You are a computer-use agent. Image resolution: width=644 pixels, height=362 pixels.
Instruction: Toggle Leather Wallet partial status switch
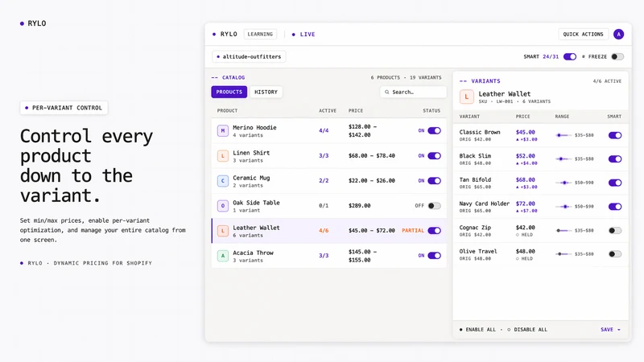click(x=434, y=231)
